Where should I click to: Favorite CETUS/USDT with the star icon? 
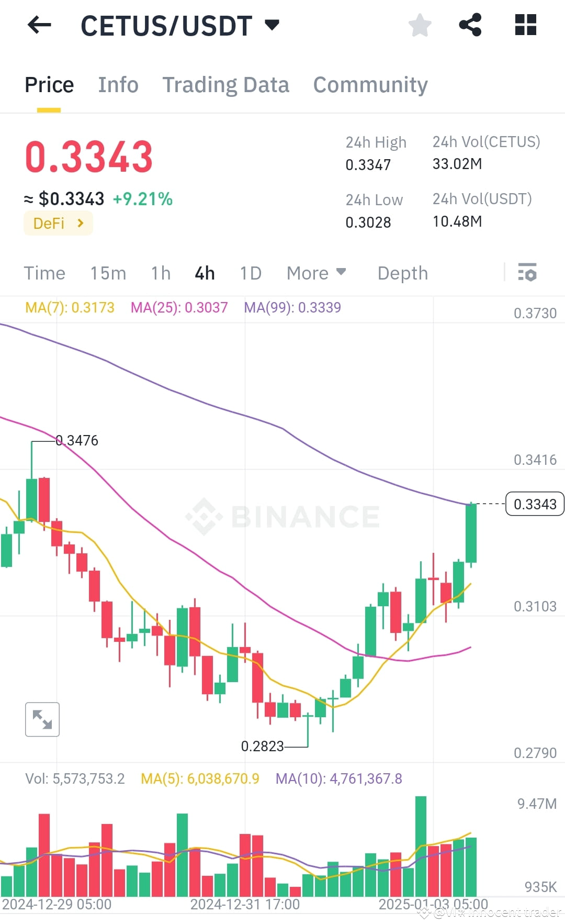pyautogui.click(x=420, y=25)
